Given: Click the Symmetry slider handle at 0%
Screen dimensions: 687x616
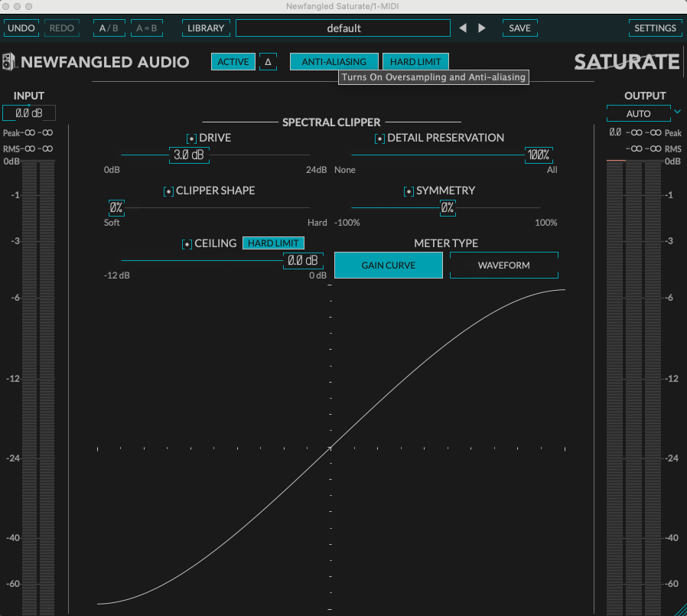Looking at the screenshot, I should pos(448,207).
